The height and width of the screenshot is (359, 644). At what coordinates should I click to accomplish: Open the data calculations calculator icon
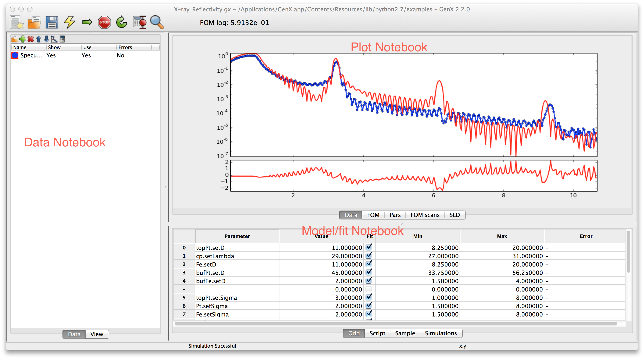[x=62, y=39]
